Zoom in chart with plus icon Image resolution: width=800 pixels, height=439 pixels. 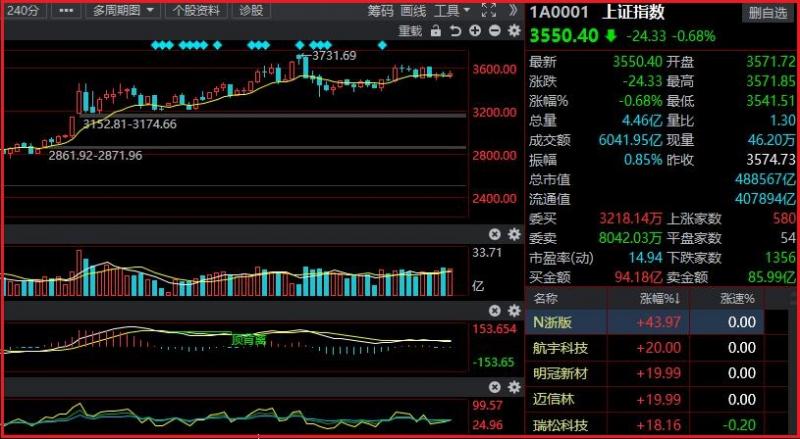[x=475, y=31]
